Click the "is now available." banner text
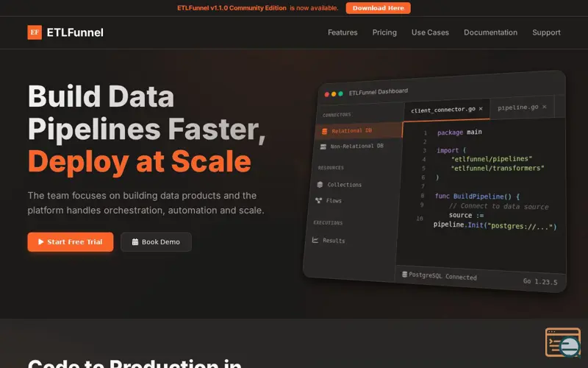This screenshot has width=588, height=368. tap(314, 8)
